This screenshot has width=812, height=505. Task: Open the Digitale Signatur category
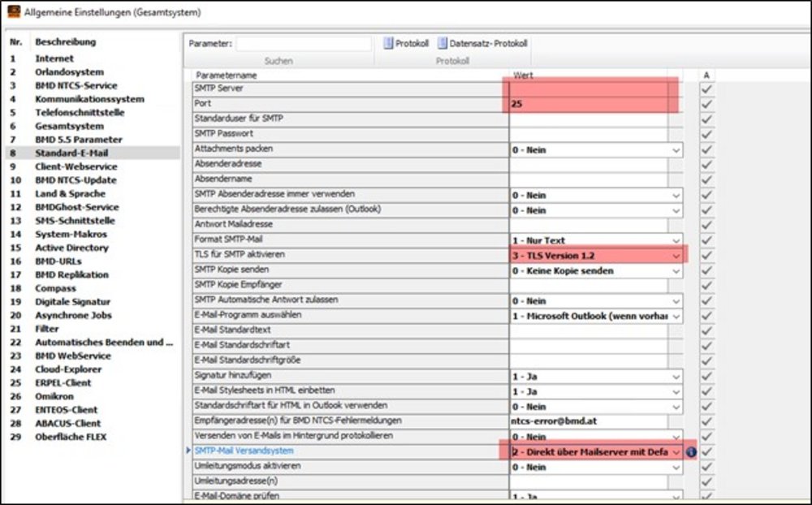click(73, 302)
